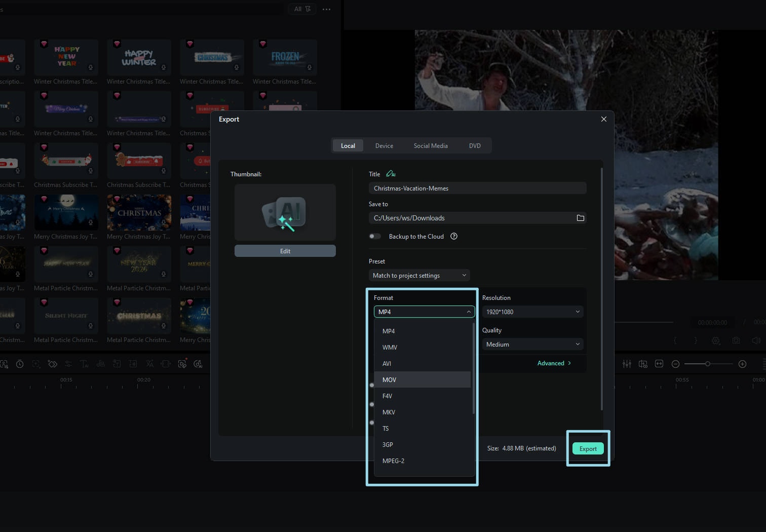The image size is (766, 532).
Task: Open the Preset dropdown
Action: click(419, 275)
